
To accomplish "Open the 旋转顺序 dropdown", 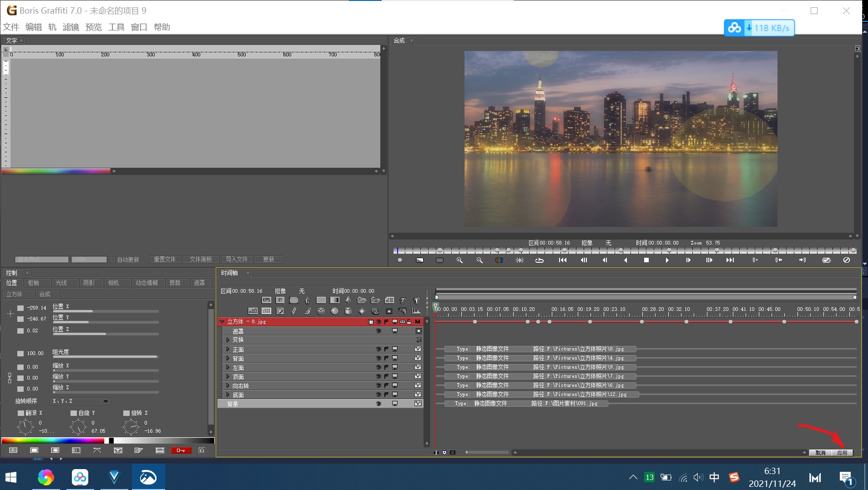I will pos(81,401).
